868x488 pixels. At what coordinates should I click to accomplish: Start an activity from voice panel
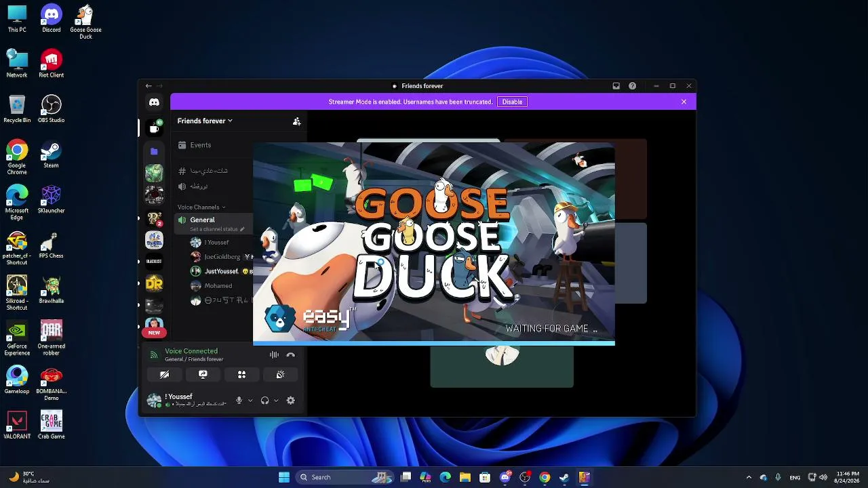click(241, 375)
